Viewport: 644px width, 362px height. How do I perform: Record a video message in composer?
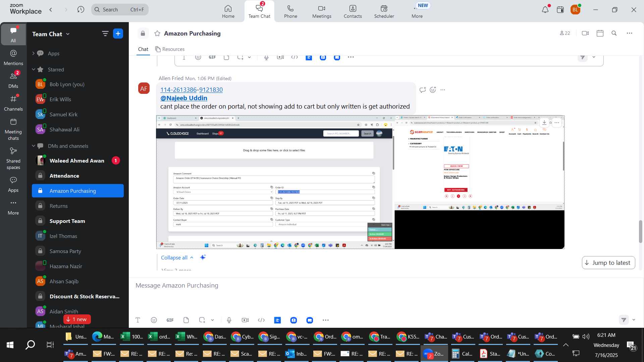[245, 320]
